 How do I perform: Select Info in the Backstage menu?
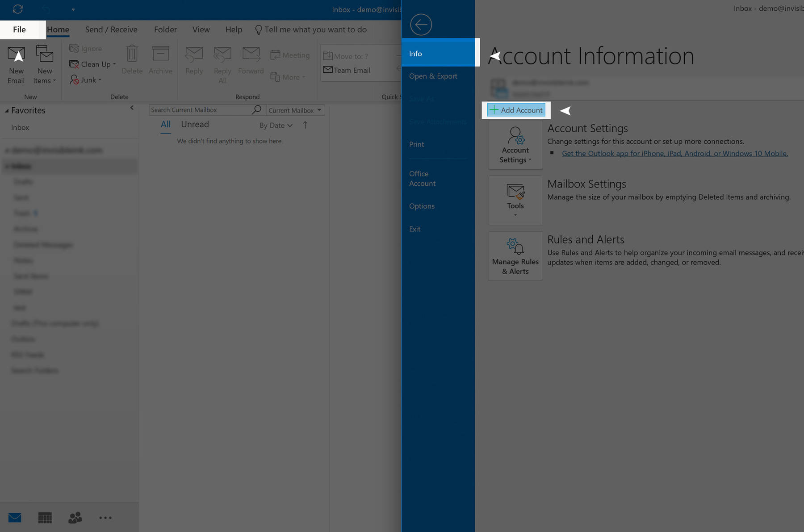tap(438, 53)
